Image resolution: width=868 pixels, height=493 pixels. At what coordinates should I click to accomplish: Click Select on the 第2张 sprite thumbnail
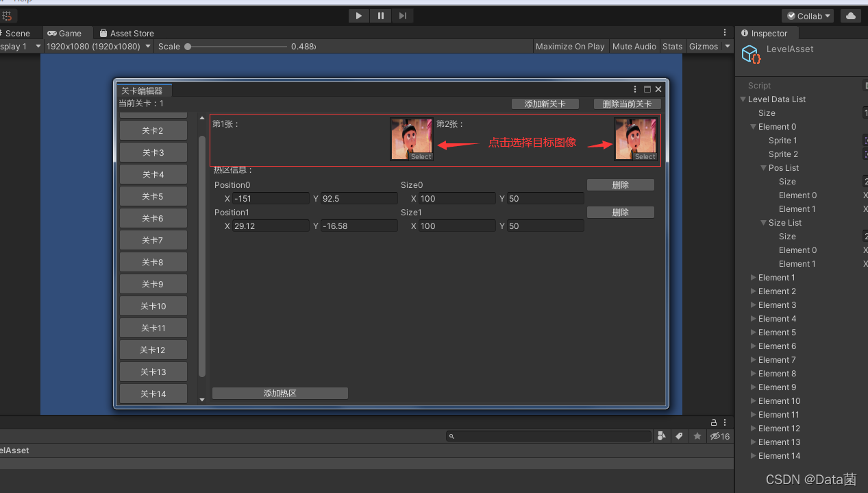coord(645,156)
